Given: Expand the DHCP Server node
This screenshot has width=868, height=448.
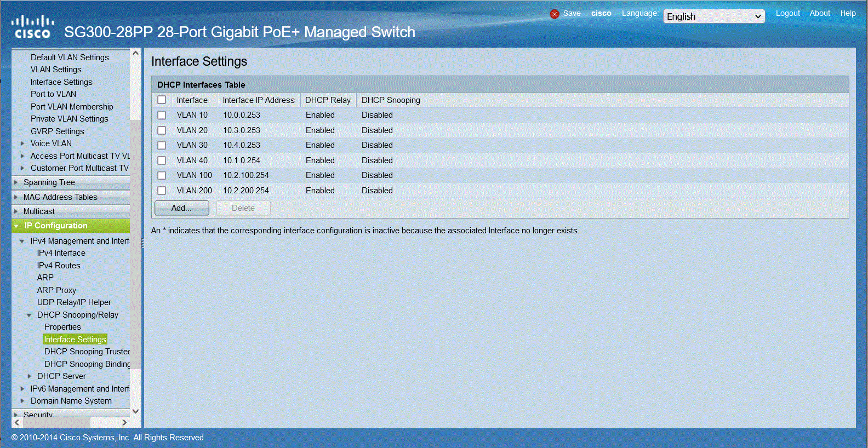Looking at the screenshot, I should coord(30,376).
